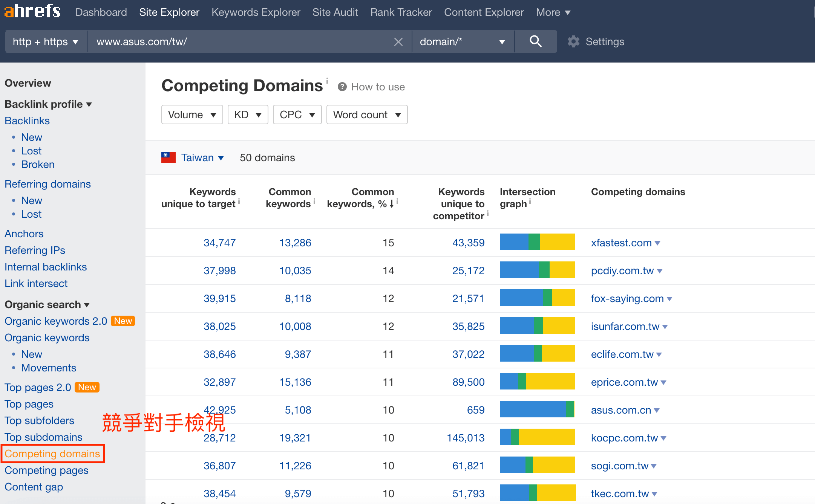Open Settings gear icon
Image resolution: width=815 pixels, height=504 pixels.
(573, 41)
